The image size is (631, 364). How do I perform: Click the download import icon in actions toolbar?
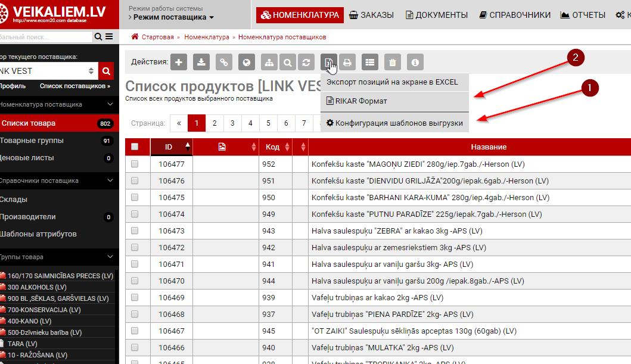click(201, 62)
